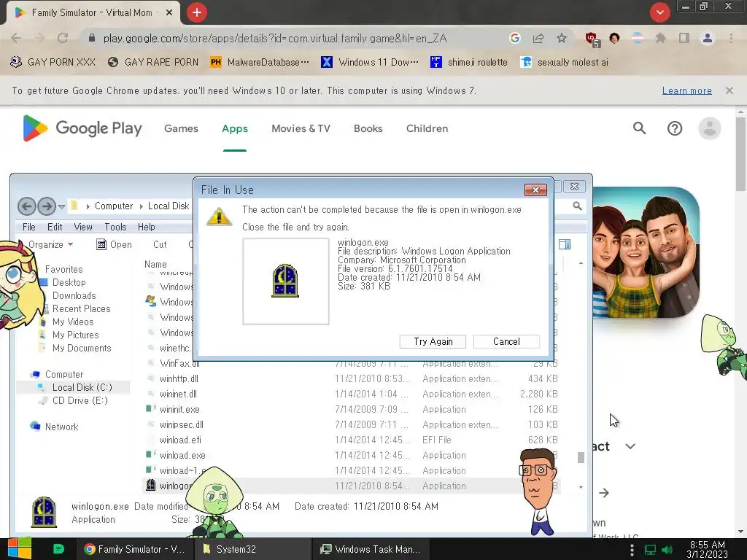
Task: Open Windows Task Manager from taskbar
Action: (x=371, y=549)
